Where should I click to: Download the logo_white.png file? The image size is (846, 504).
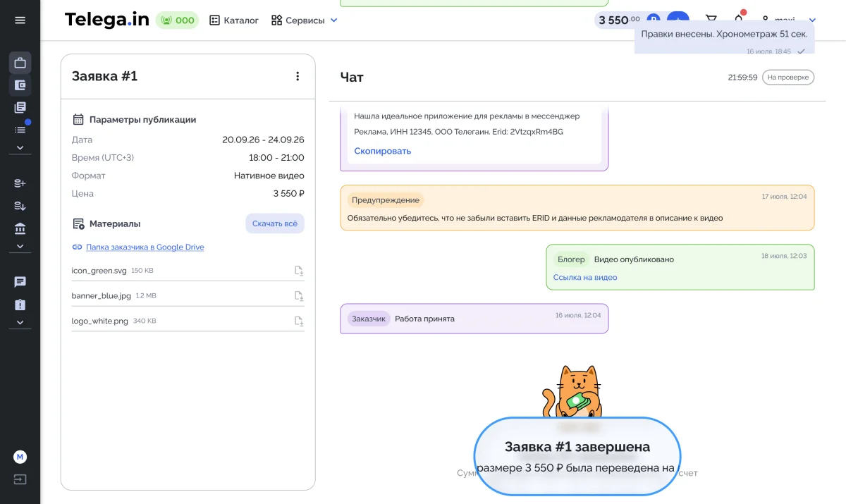point(299,321)
